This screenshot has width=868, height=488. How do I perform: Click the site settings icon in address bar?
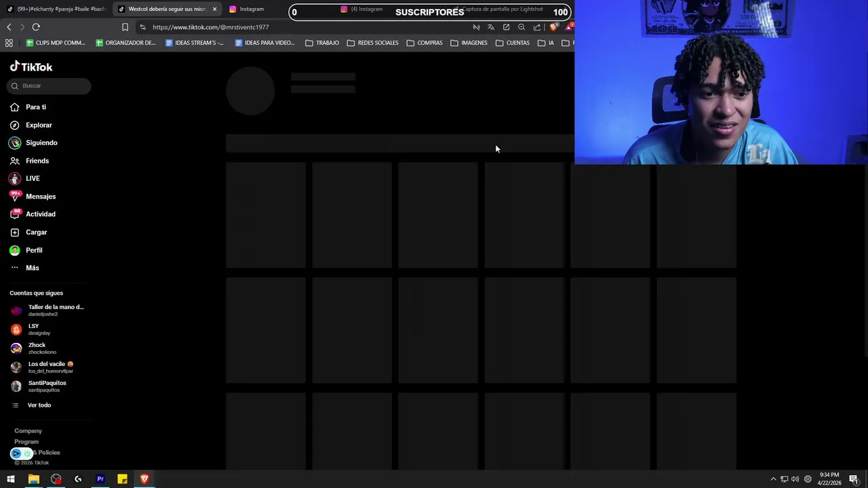click(x=142, y=27)
